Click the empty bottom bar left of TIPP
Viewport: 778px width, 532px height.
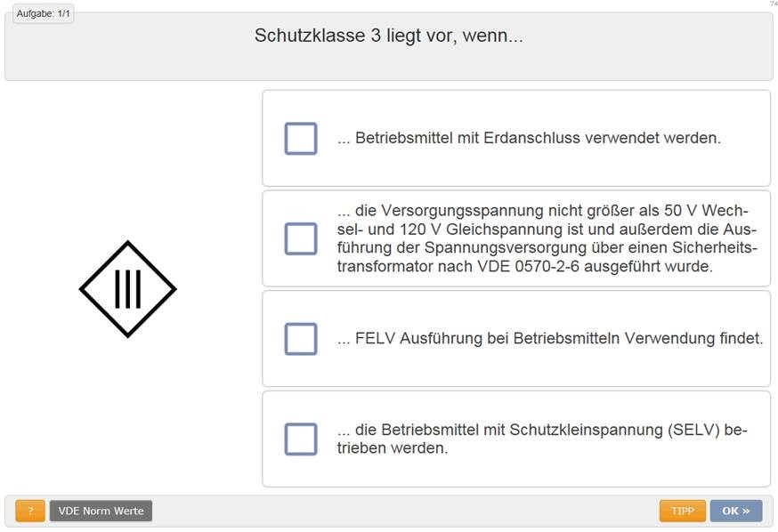(401, 511)
